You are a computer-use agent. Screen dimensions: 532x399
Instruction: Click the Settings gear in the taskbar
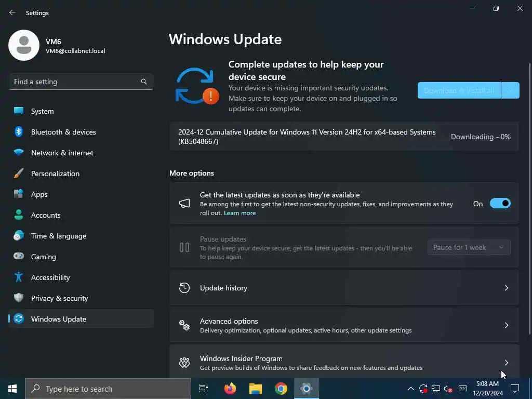(306, 389)
